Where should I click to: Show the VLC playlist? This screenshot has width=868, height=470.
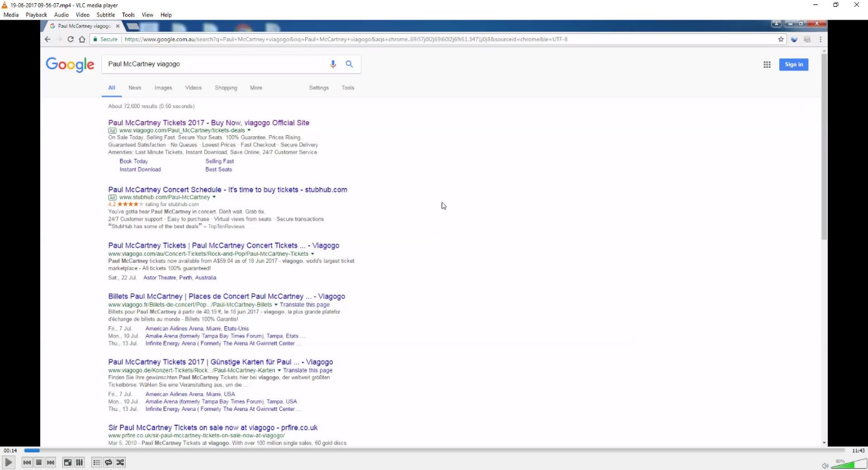96,462
